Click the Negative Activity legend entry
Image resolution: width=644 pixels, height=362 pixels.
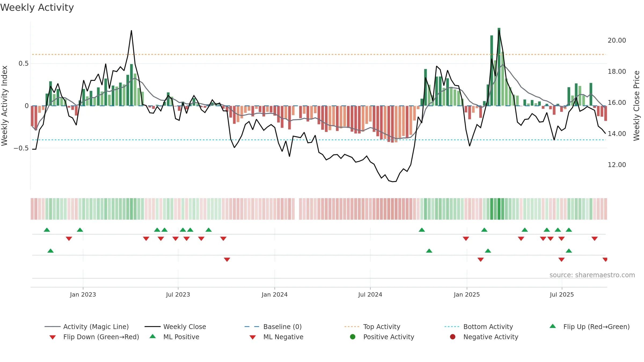pyautogui.click(x=484, y=337)
